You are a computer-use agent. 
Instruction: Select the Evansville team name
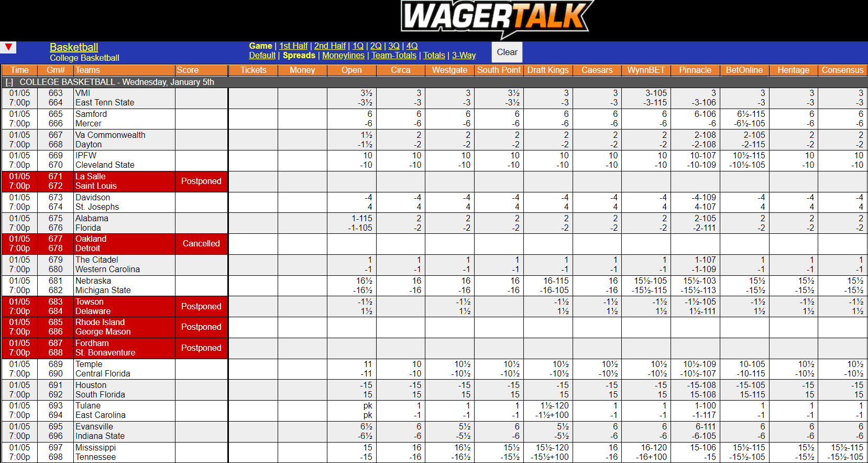pos(94,427)
